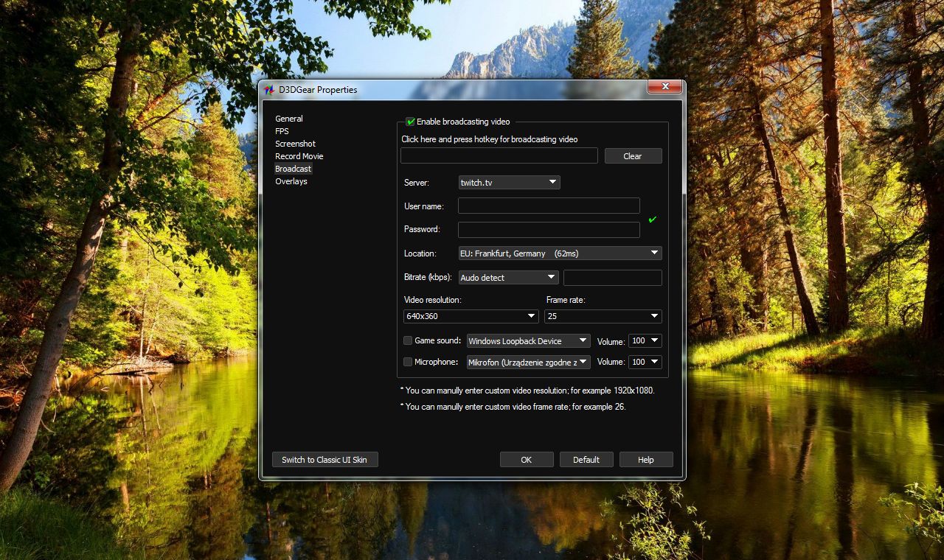Select the Screenshot settings page
Viewport: 944px width, 560px height.
click(295, 144)
